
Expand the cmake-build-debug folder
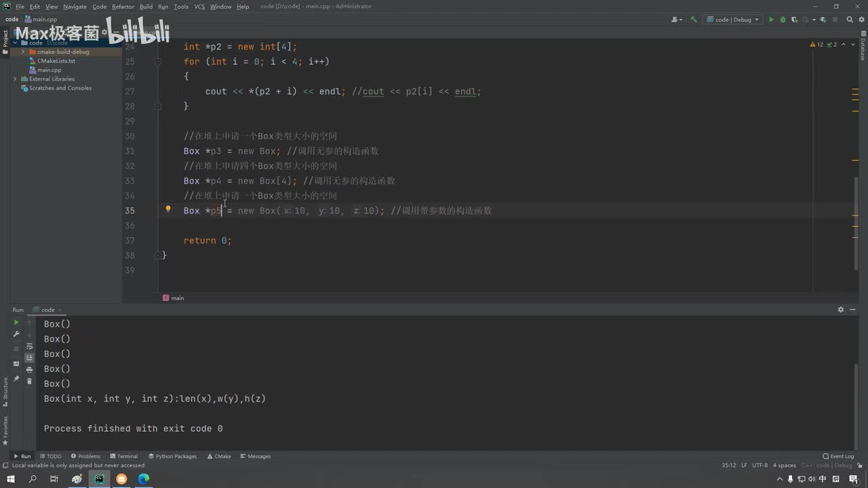click(x=23, y=52)
